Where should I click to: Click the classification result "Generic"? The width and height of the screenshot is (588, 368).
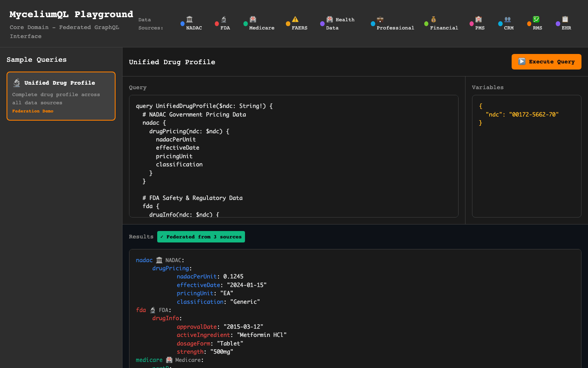(245, 302)
